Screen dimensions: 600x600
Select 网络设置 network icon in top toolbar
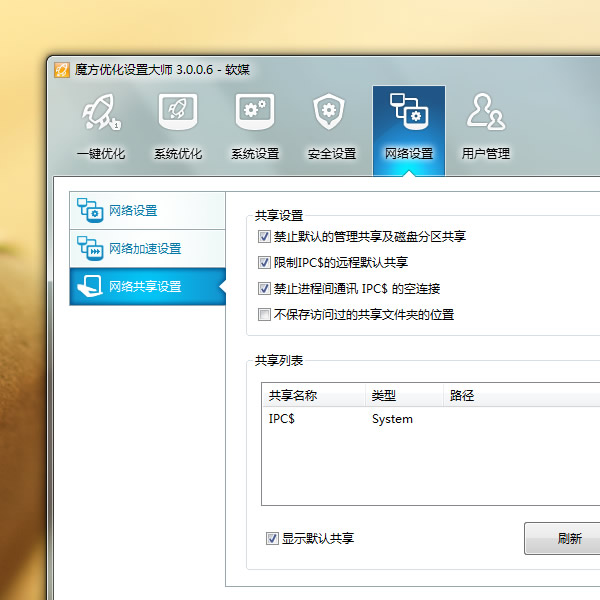409,111
